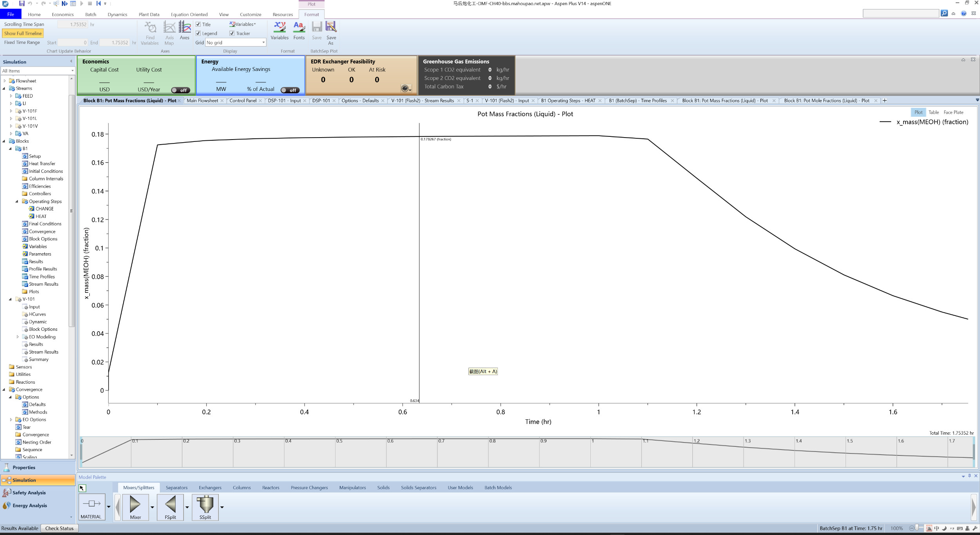Click the Next run icon in quick access toolbar

pyautogui.click(x=65, y=4)
